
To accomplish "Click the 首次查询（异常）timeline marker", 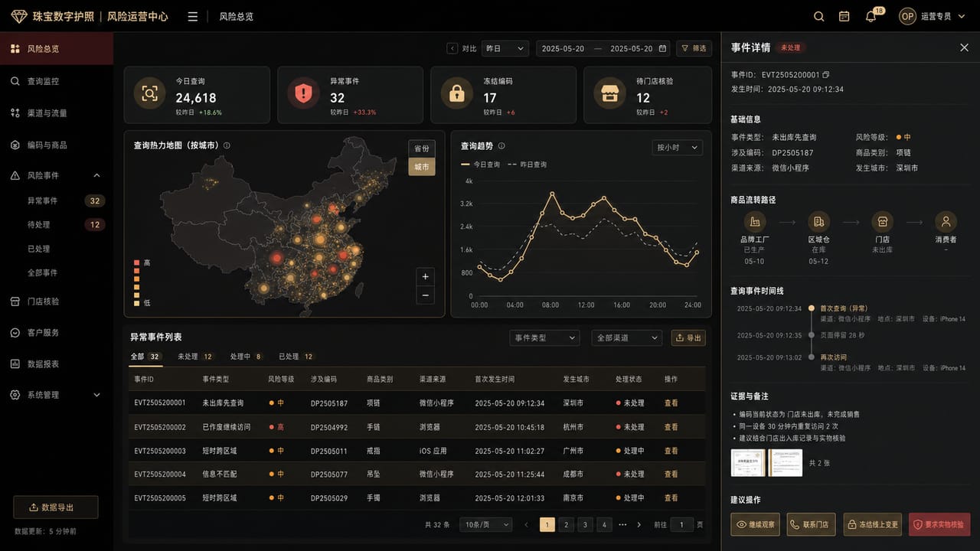I will click(811, 308).
